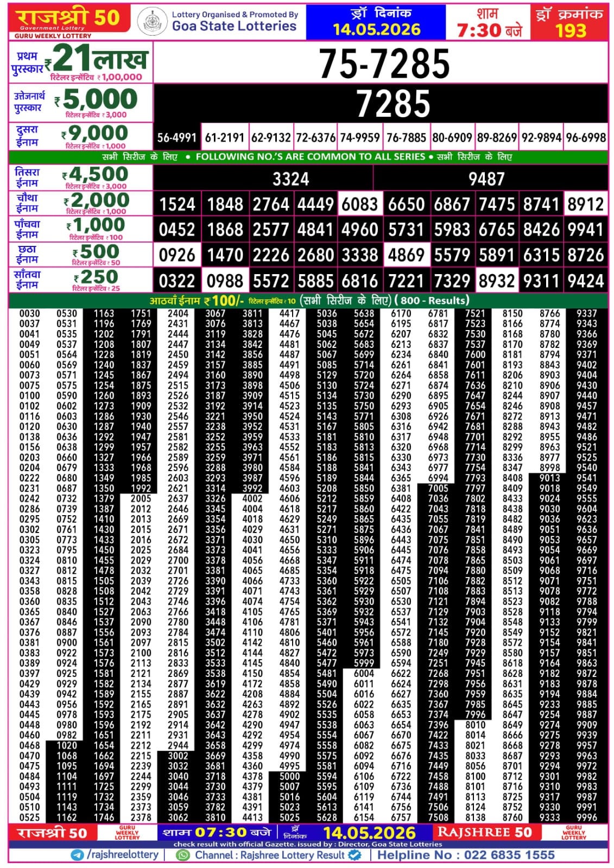The width and height of the screenshot is (614, 868).
Task: Click Helpline No : 022 6835 1555
Action: [x=466, y=855]
